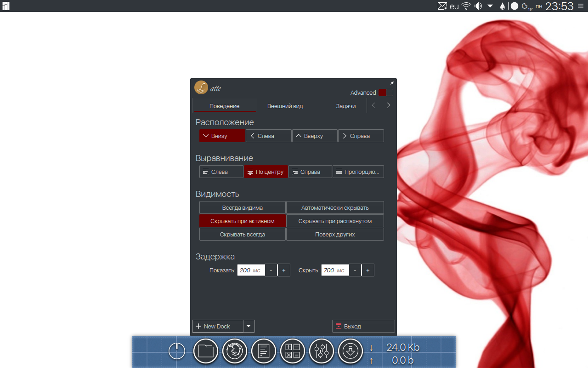Open the mixer sliders settings icon in the dock
The width and height of the screenshot is (588, 368).
tap(322, 351)
